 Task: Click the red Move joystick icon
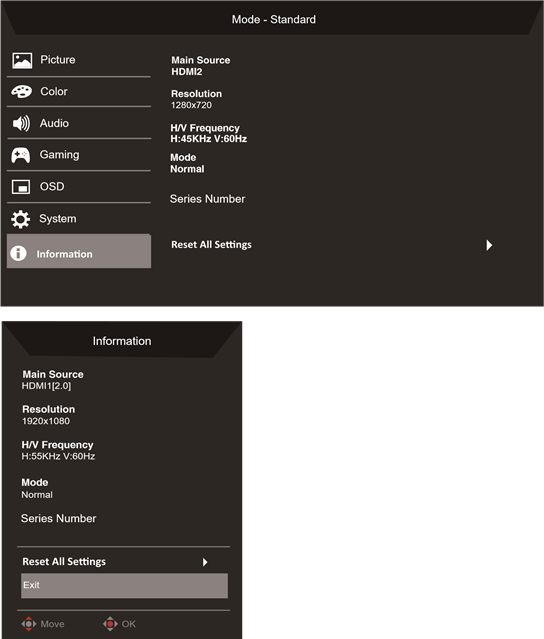click(29, 624)
